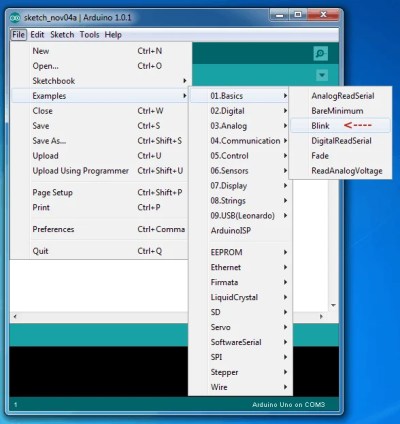Maximize the Arduino window
The image size is (400, 424).
tap(298, 15)
